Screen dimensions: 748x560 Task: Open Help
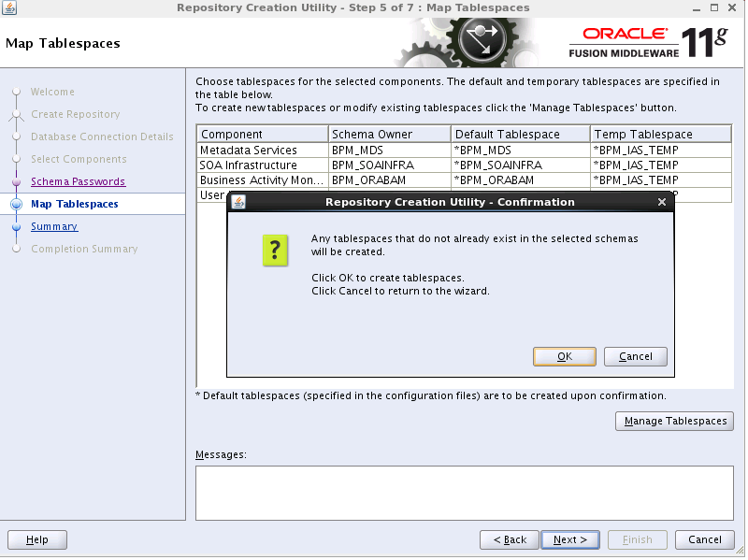(x=37, y=540)
